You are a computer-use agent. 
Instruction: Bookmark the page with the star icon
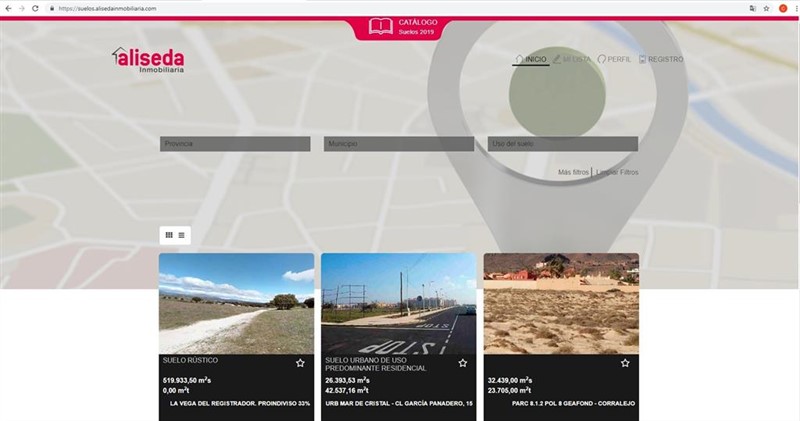[x=766, y=8]
